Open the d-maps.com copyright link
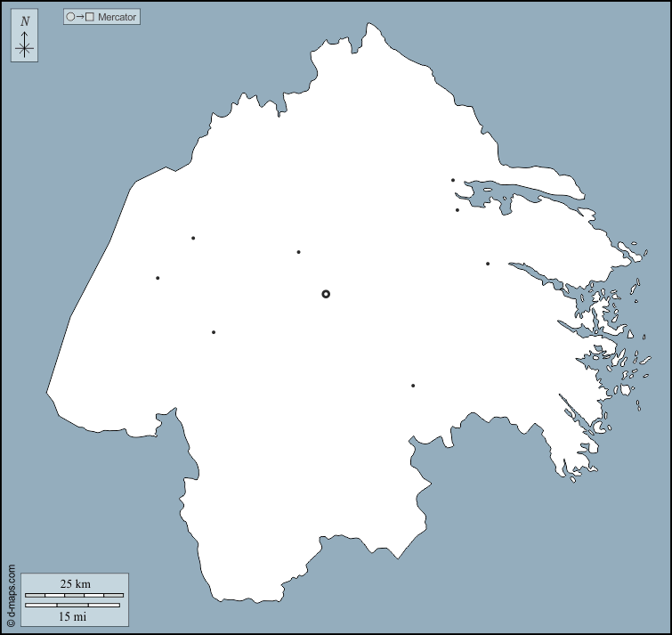 [x=10, y=595]
